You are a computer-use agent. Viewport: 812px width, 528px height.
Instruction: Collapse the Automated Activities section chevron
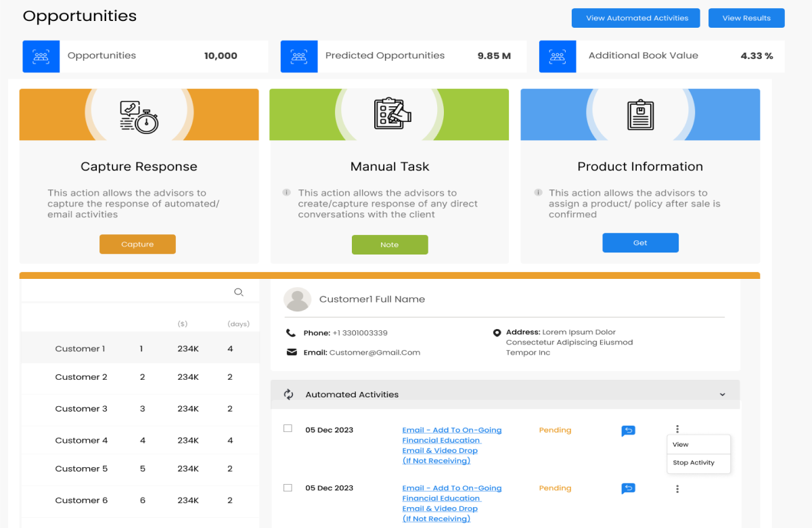[x=722, y=395]
